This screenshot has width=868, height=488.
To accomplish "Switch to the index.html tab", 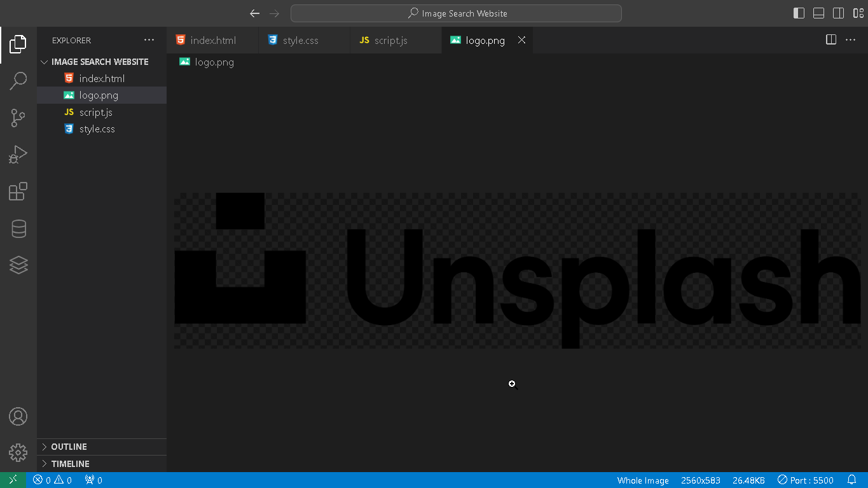I will [212, 40].
